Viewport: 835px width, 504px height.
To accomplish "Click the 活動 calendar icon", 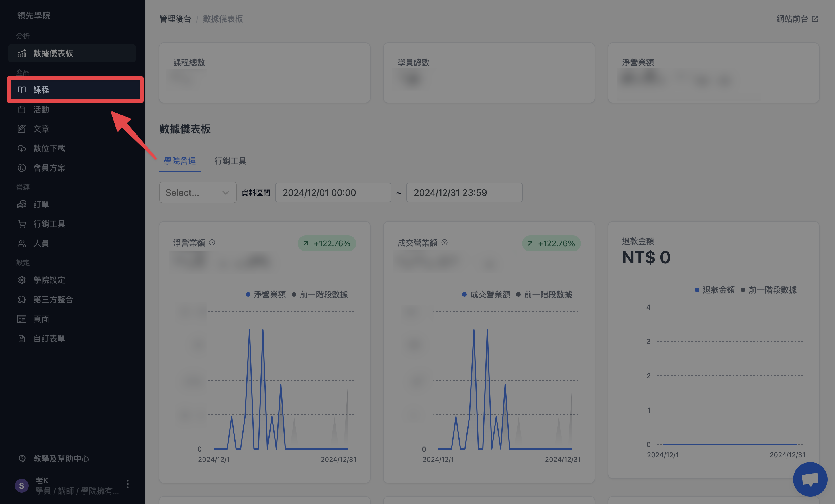I will pyautogui.click(x=22, y=109).
